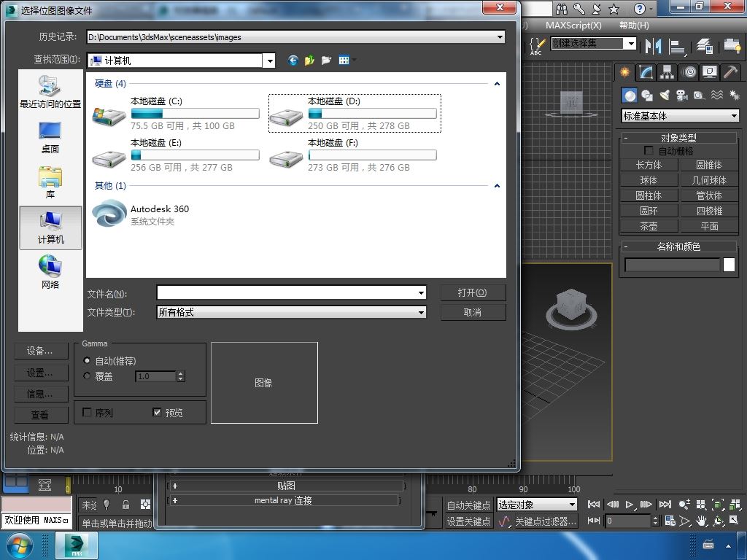Open the Modify panel tab
This screenshot has width=747, height=560.
[x=646, y=72]
